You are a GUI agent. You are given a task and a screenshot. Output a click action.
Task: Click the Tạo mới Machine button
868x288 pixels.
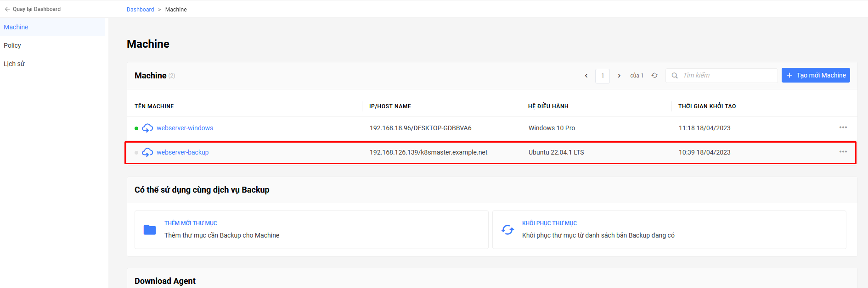816,75
